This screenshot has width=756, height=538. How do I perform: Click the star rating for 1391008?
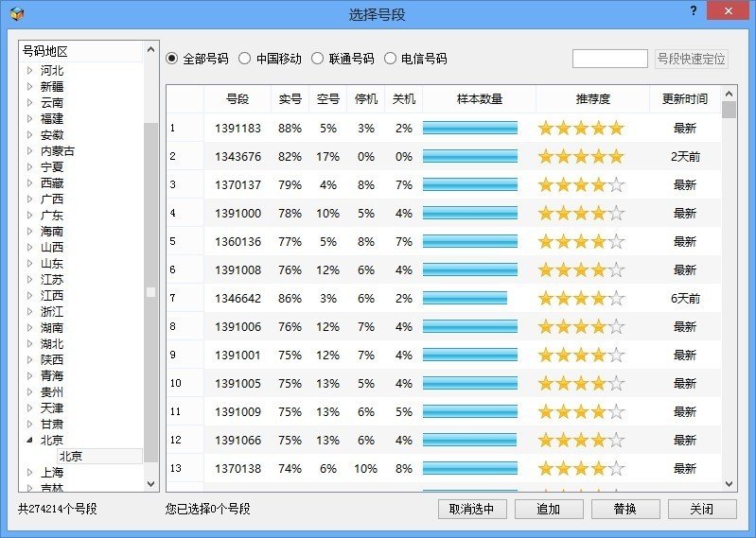tap(581, 269)
